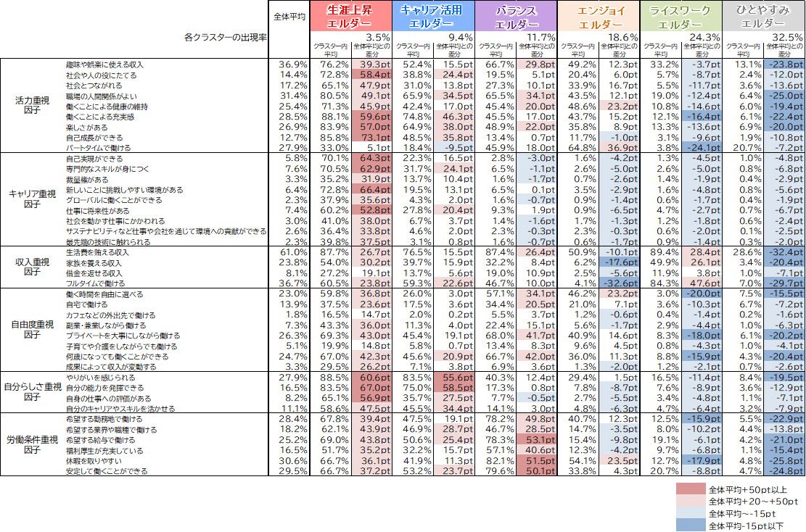Click the キャリア重視因子 factor label
The image size is (806, 532).
pyautogui.click(x=32, y=199)
